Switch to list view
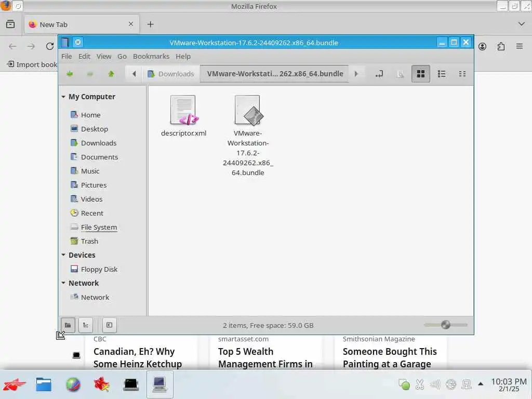Viewport: 532px width, 399px height. (x=442, y=74)
